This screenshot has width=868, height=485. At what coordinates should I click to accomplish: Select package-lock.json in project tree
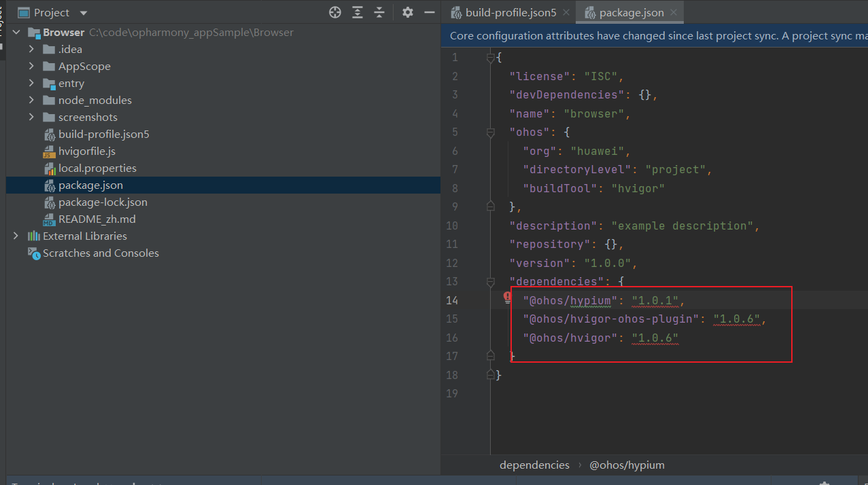pos(103,202)
